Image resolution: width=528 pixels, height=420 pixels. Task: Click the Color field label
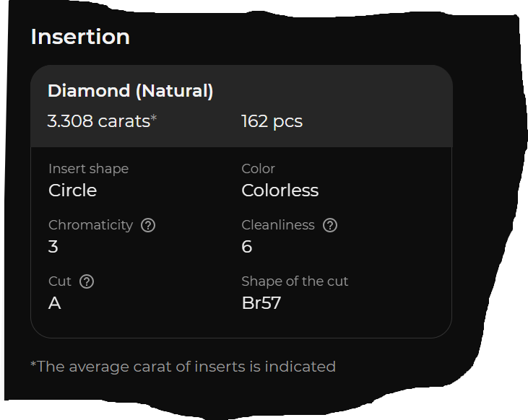[x=258, y=169]
